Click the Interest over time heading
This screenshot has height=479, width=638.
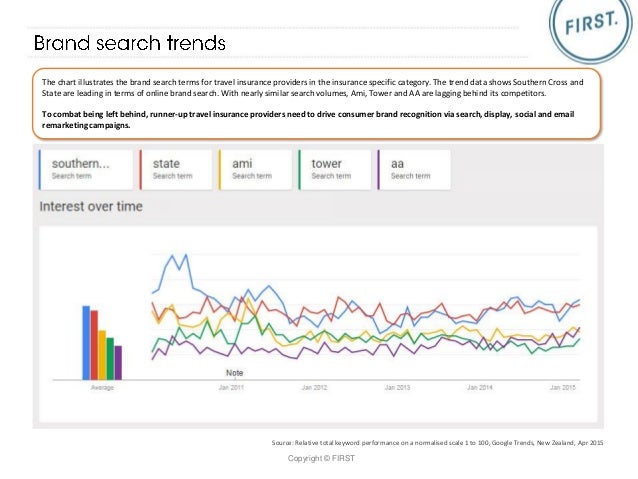91,206
